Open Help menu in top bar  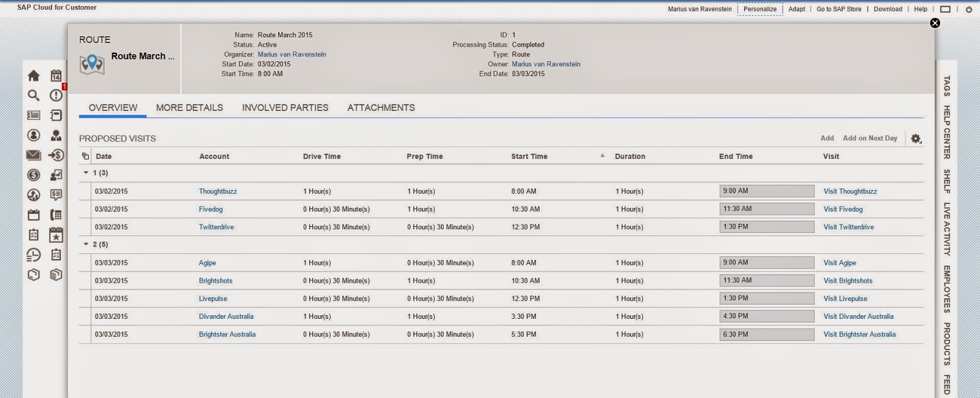click(x=921, y=9)
